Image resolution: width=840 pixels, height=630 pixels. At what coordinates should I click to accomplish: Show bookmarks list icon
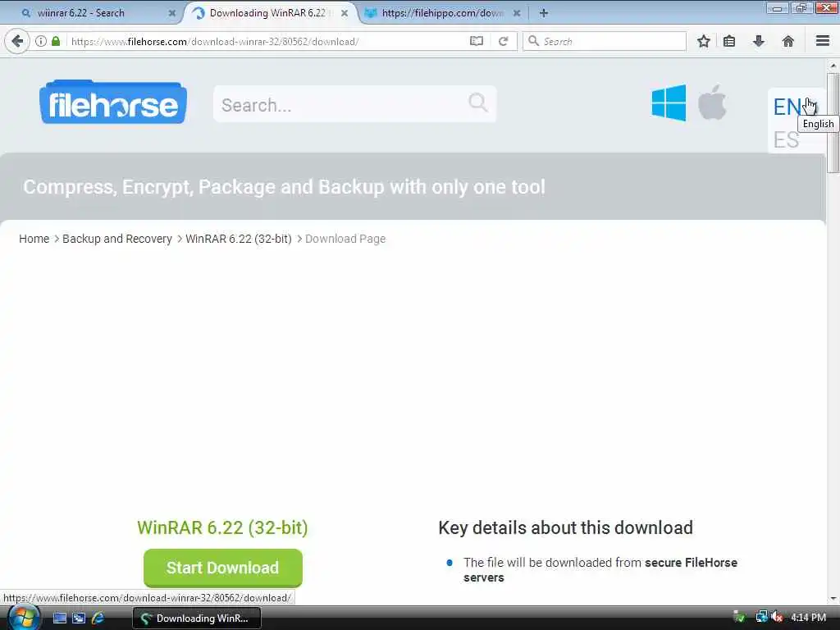(729, 41)
